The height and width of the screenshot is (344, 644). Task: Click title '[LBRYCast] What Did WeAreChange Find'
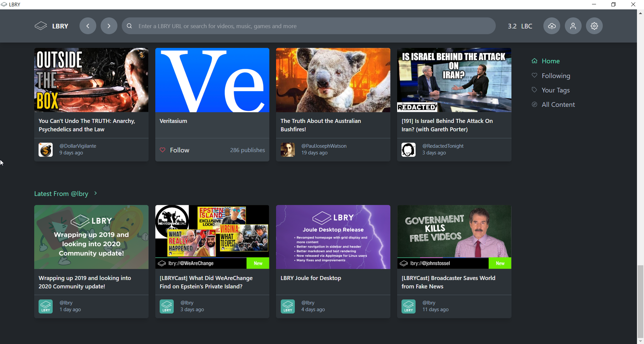coord(206,282)
